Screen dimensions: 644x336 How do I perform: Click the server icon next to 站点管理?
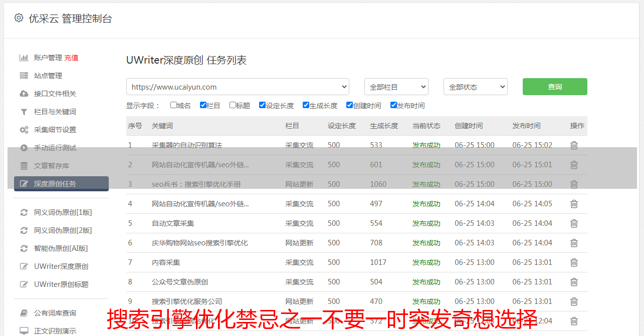tap(24, 76)
